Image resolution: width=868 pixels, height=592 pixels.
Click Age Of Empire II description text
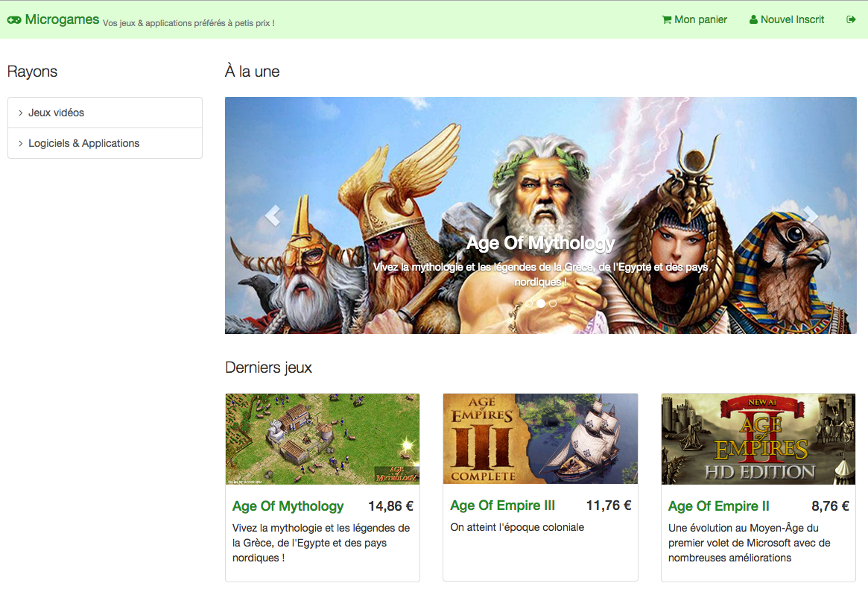(x=750, y=544)
